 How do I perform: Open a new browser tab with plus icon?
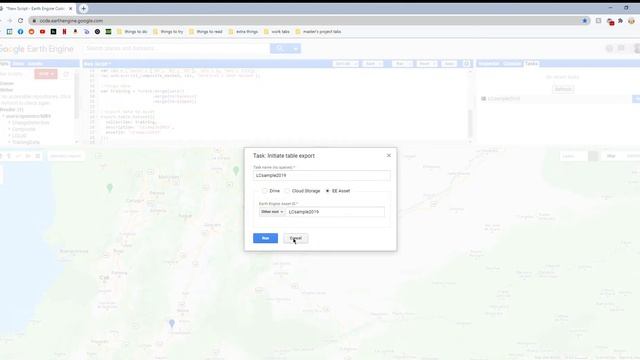click(x=83, y=8)
